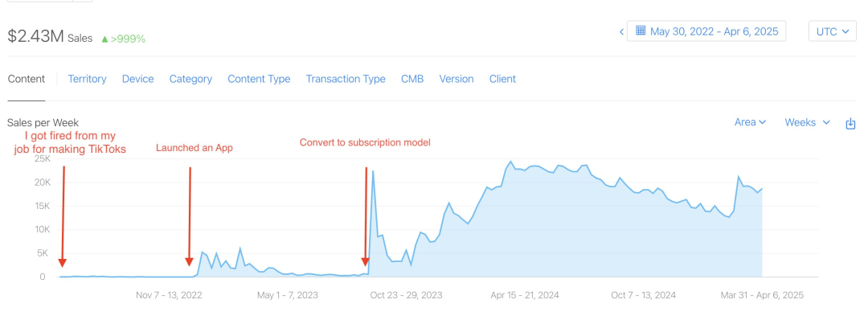Click the download chart icon
The height and width of the screenshot is (312, 868).
(x=851, y=124)
